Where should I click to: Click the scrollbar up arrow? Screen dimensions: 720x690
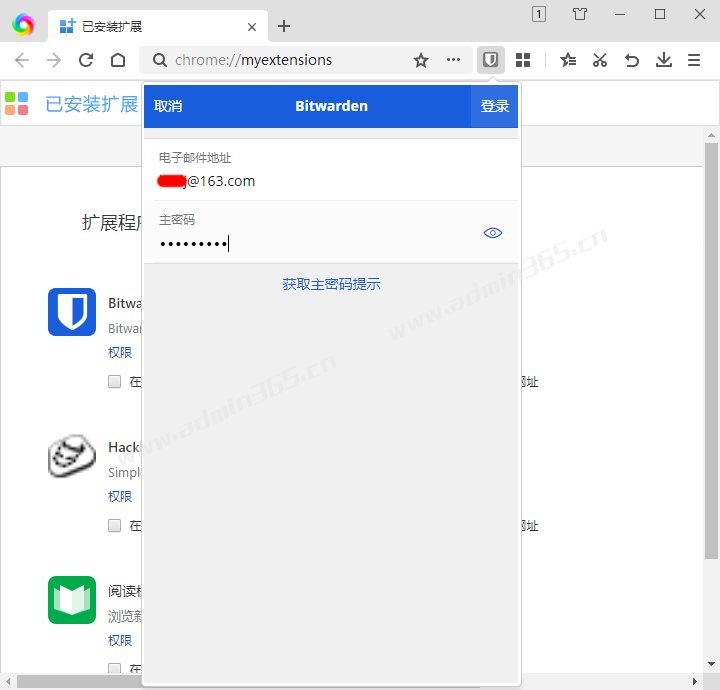click(711, 135)
